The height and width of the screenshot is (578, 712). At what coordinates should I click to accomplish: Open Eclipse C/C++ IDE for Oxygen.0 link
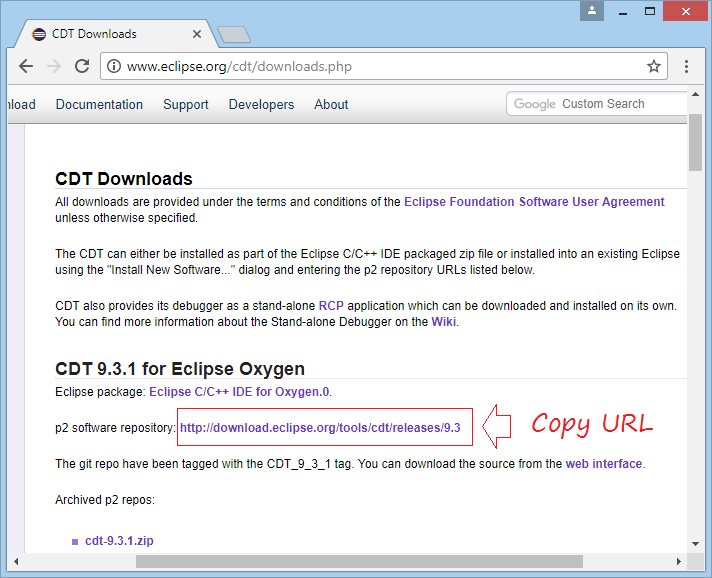click(x=239, y=391)
